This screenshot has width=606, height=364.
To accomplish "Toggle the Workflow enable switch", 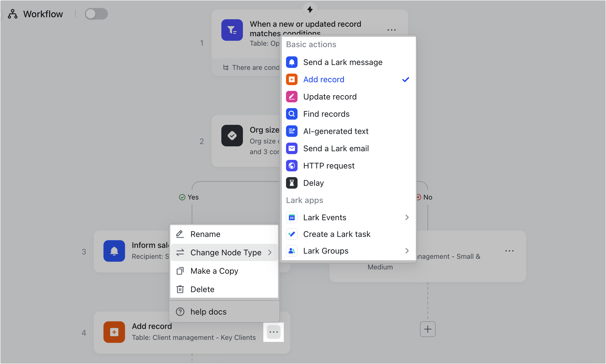I will [x=96, y=14].
